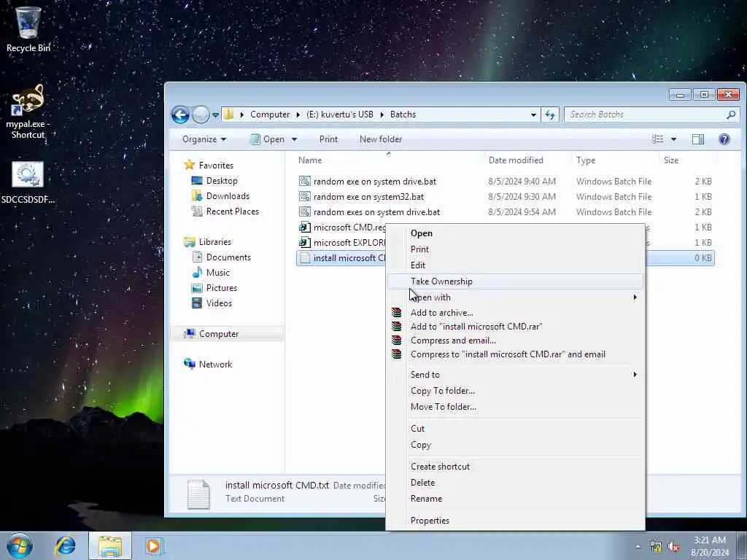Choose Edit in the context menu
The image size is (747, 560).
click(515, 265)
